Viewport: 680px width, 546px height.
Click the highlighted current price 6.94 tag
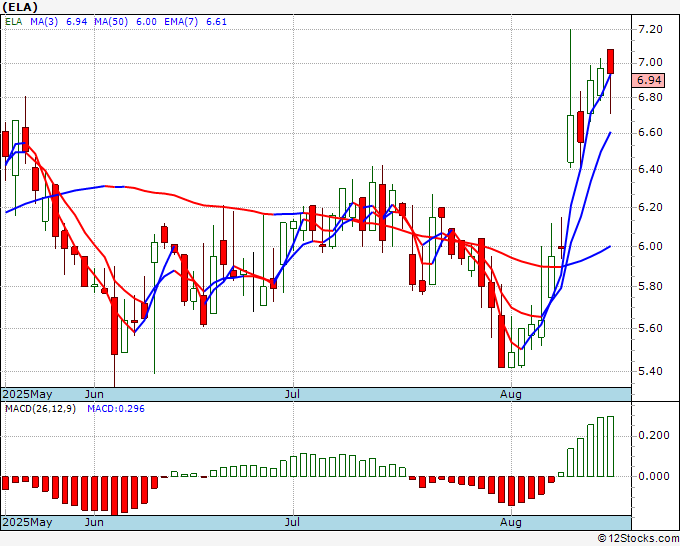(x=648, y=80)
